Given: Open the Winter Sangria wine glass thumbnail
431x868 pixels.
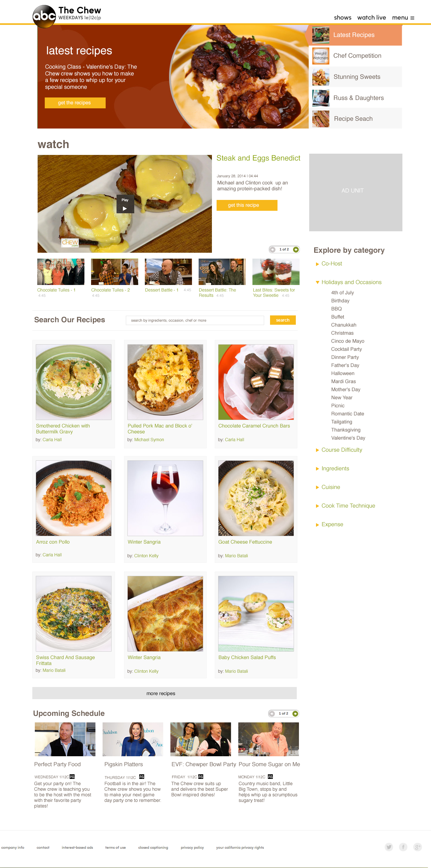Looking at the screenshot, I should click(165, 498).
